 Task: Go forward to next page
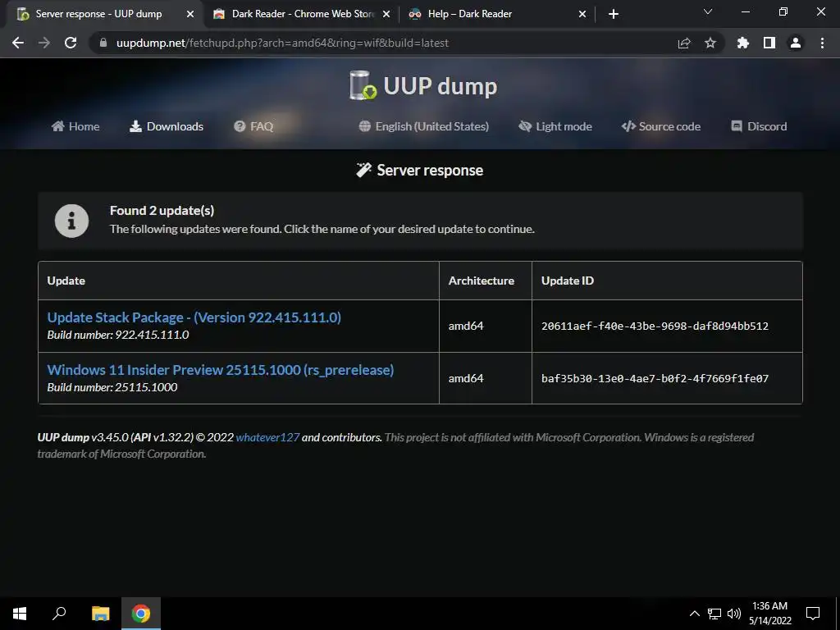pos(44,43)
